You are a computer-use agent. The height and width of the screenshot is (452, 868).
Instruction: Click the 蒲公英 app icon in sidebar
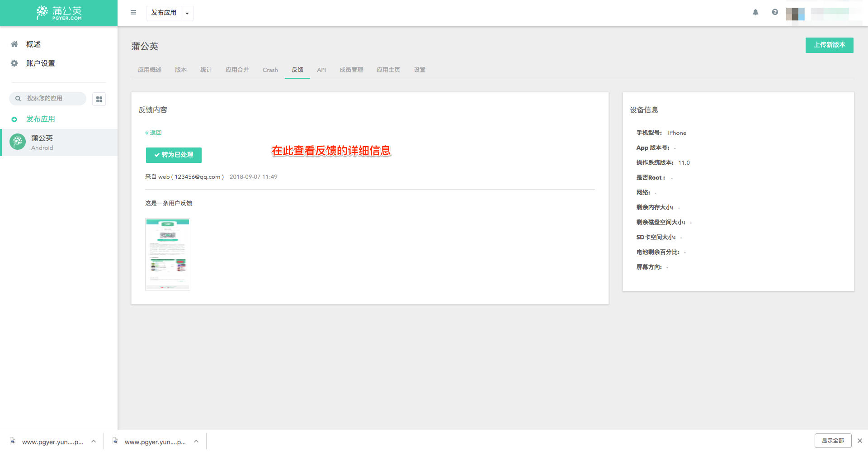coord(18,142)
